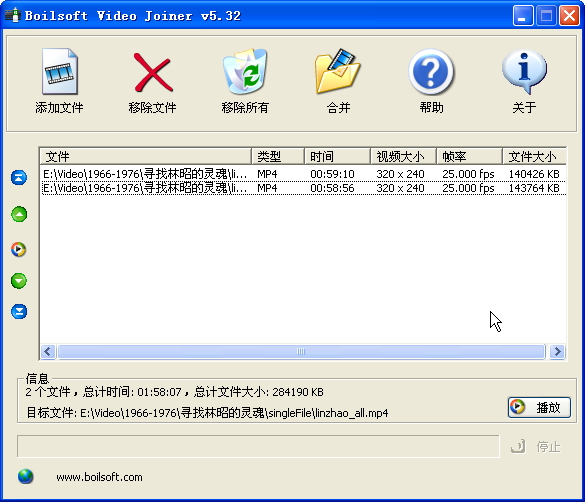Sort by the 帧率 column header
The image size is (585, 502).
[469, 156]
